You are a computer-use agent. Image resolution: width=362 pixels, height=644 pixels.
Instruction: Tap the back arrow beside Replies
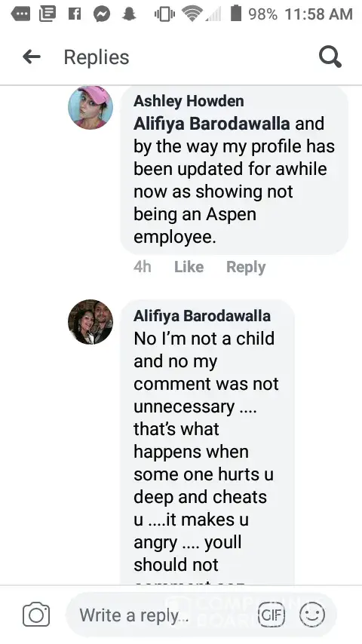pos(32,57)
